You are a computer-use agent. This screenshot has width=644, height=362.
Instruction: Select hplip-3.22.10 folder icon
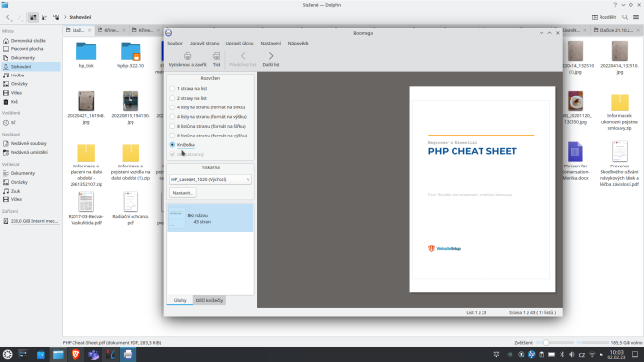point(131,51)
